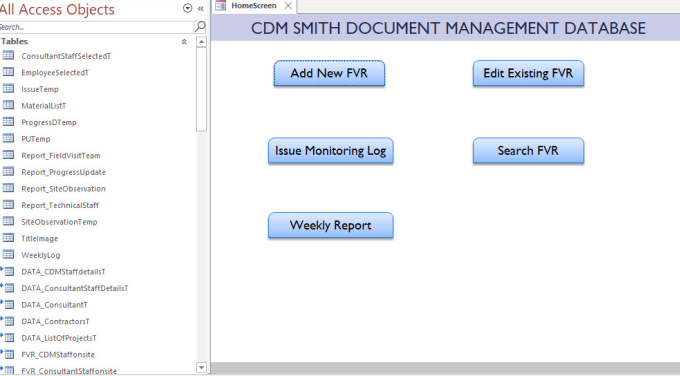
Task: Click table icon beside MaterialListT
Action: click(x=8, y=105)
